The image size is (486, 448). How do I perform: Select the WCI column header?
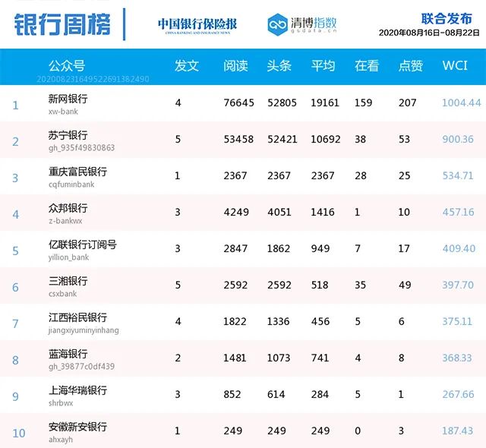click(x=455, y=66)
